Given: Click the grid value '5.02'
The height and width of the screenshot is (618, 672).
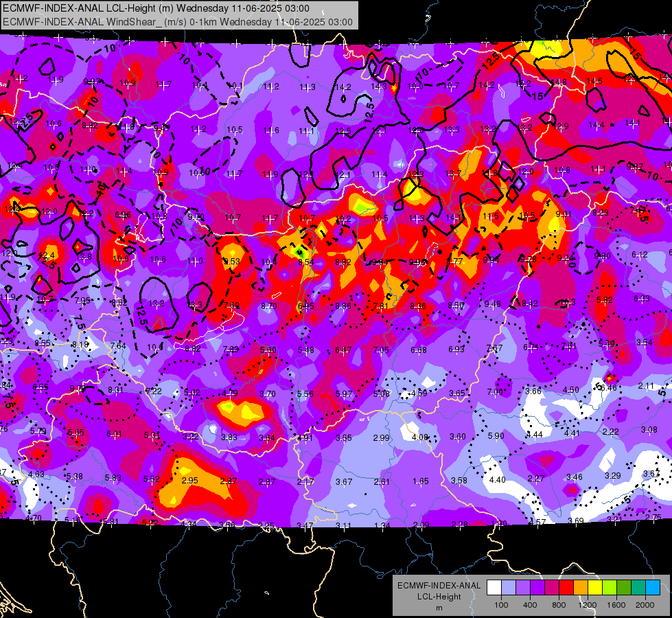Looking at the screenshot, I should 192,392.
